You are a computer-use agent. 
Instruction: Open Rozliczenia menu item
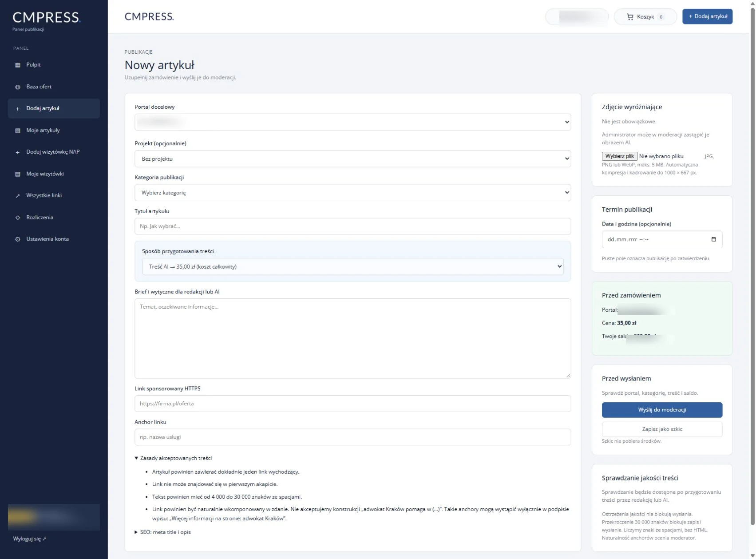pos(54,217)
